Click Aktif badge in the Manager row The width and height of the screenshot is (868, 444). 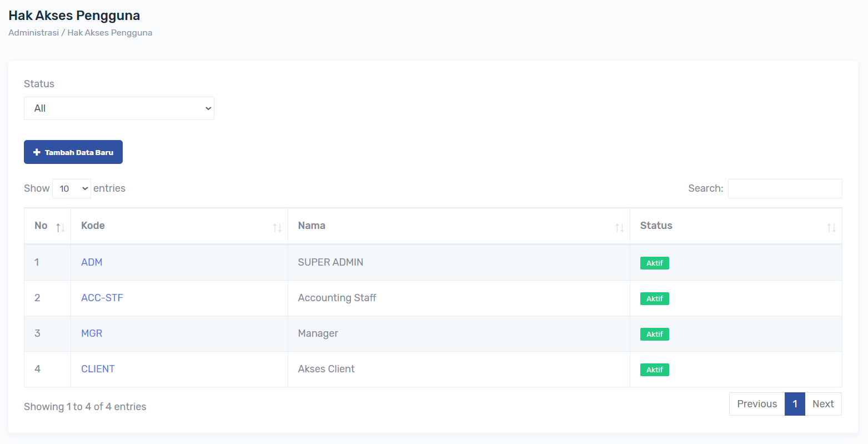tap(654, 335)
